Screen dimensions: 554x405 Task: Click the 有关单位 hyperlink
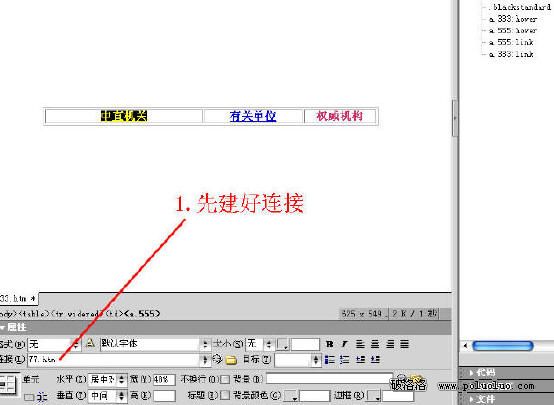(253, 116)
